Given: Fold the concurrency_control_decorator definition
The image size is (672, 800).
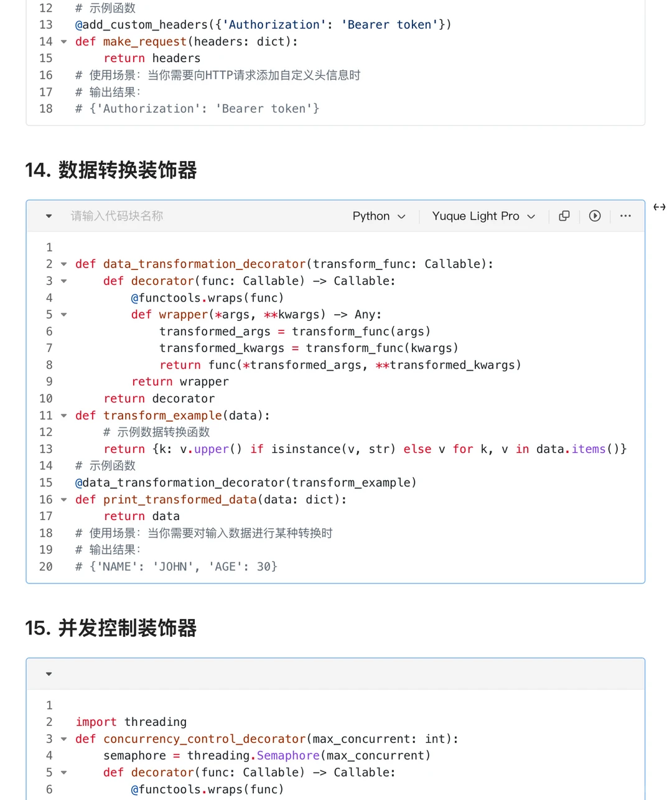Looking at the screenshot, I should pyautogui.click(x=63, y=738).
